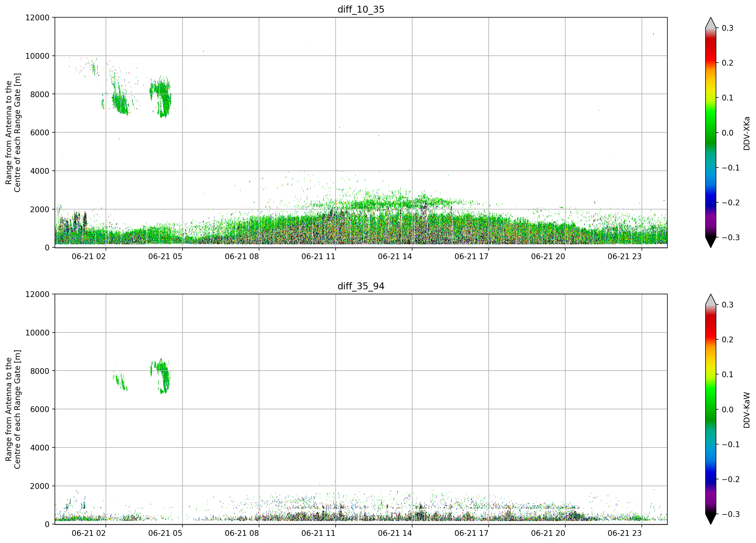
Task: Click the lower black arrow of the DDV-KaW colorbar
Action: click(711, 519)
